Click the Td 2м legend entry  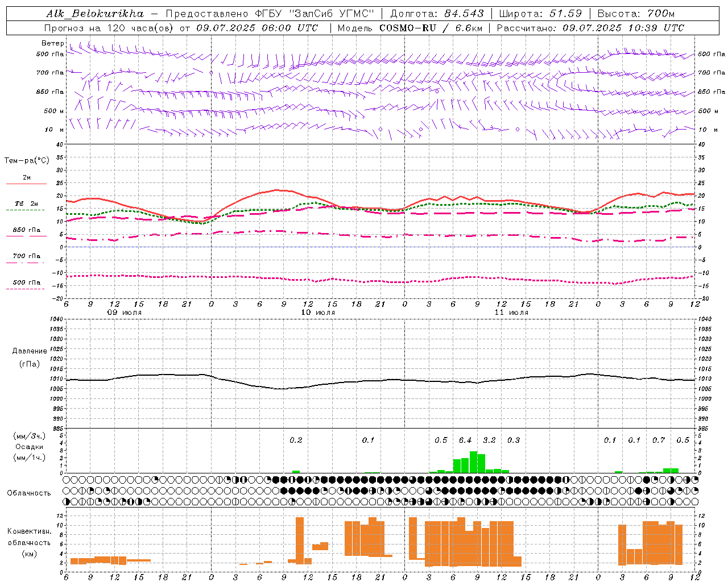coord(26,203)
